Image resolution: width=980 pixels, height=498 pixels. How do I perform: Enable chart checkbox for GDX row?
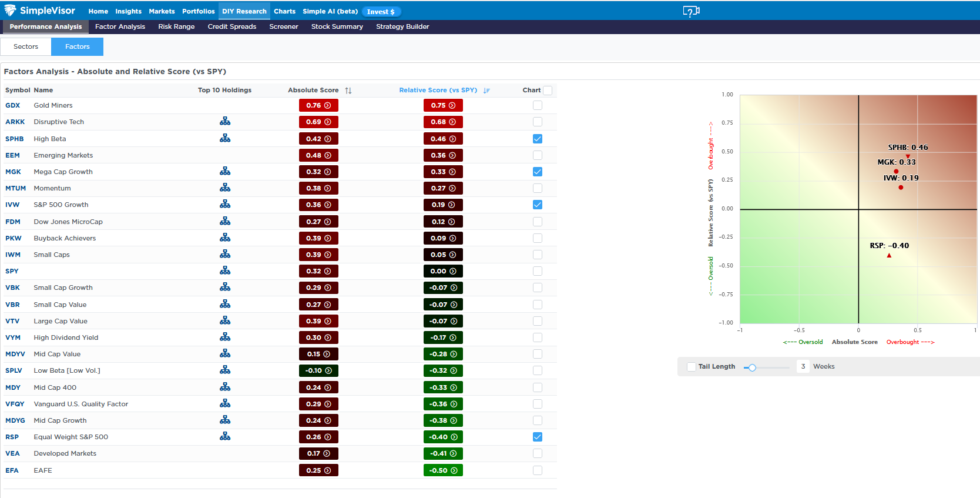[538, 105]
